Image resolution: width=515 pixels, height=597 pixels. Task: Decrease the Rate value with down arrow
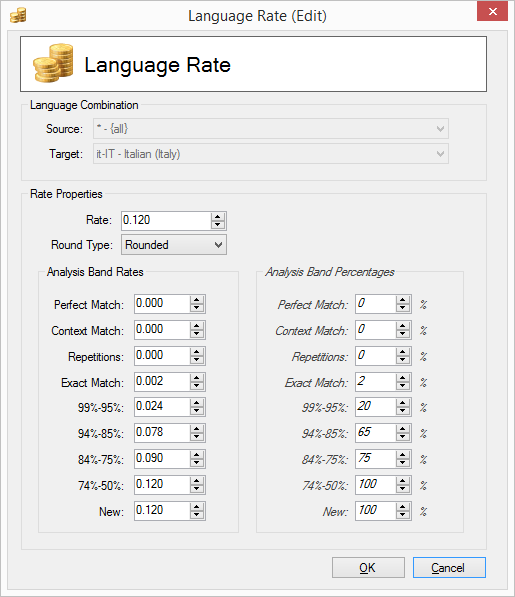(x=218, y=225)
